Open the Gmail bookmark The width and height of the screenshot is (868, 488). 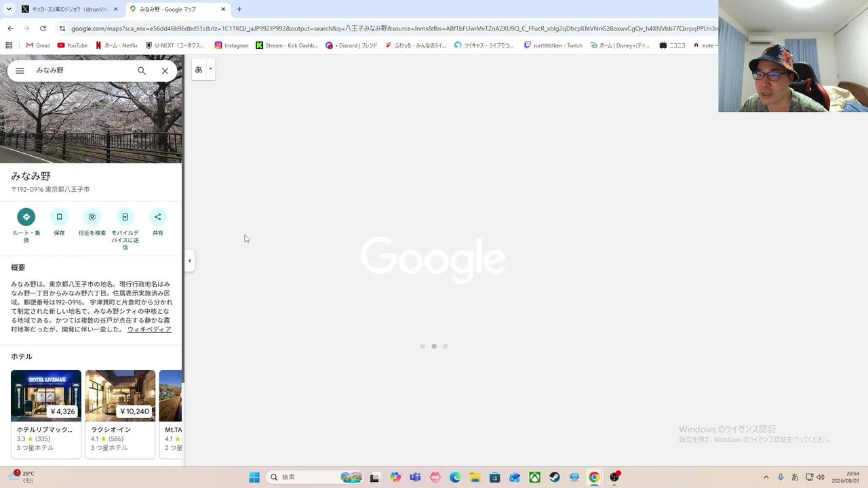[x=38, y=45]
